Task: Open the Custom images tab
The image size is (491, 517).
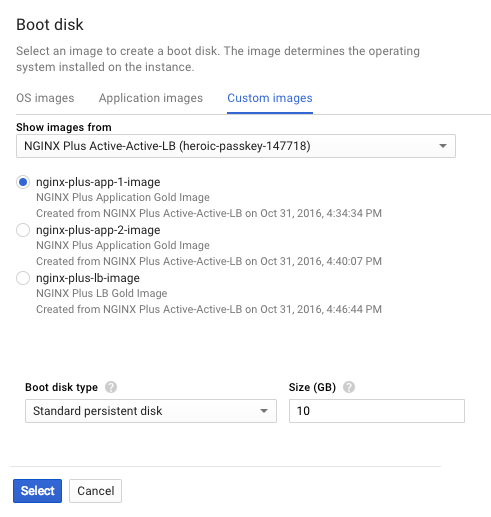Action: click(x=270, y=98)
